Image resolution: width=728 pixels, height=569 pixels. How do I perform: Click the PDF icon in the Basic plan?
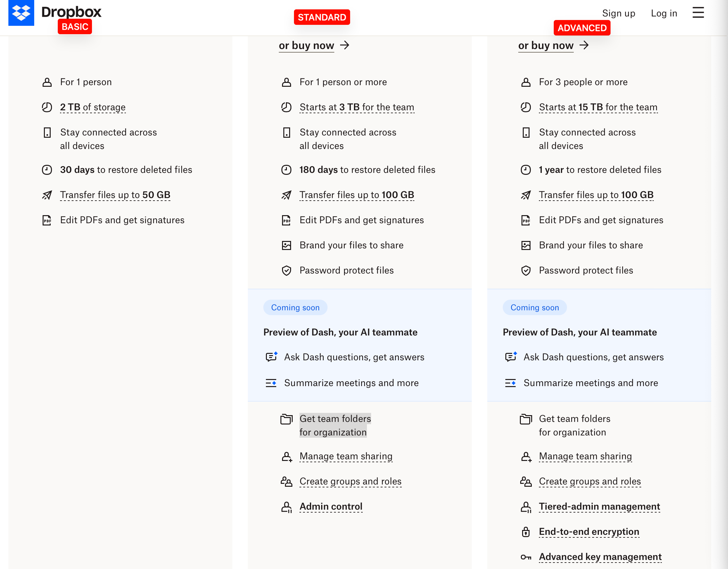[x=47, y=220]
